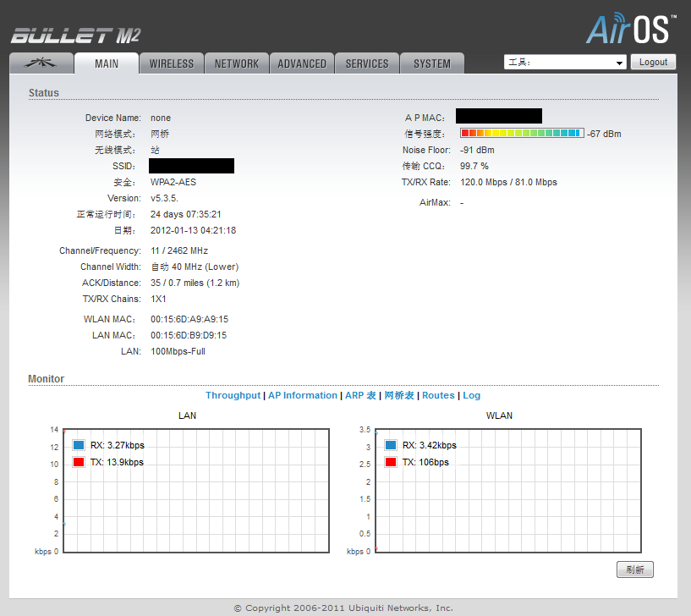
Task: Click the signal strength bar
Action: click(x=522, y=133)
